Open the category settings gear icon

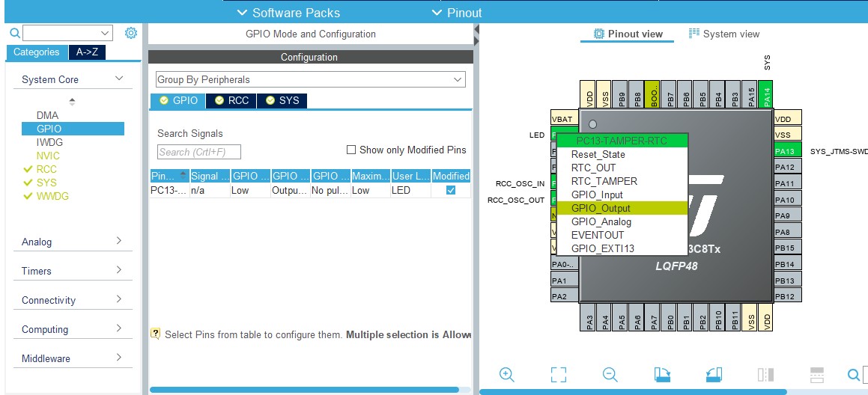131,33
